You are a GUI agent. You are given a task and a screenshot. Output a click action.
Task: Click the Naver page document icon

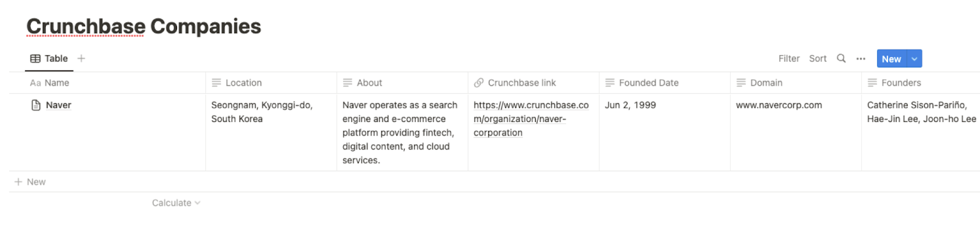(x=36, y=105)
